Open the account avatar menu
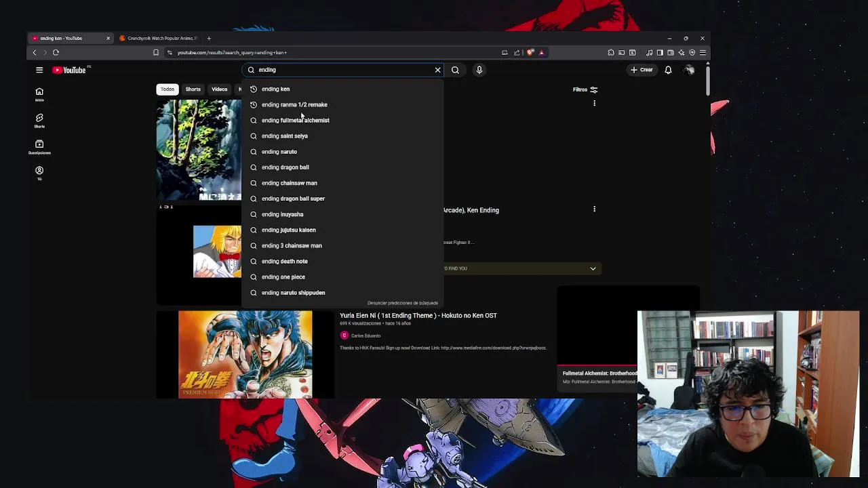 (x=689, y=70)
